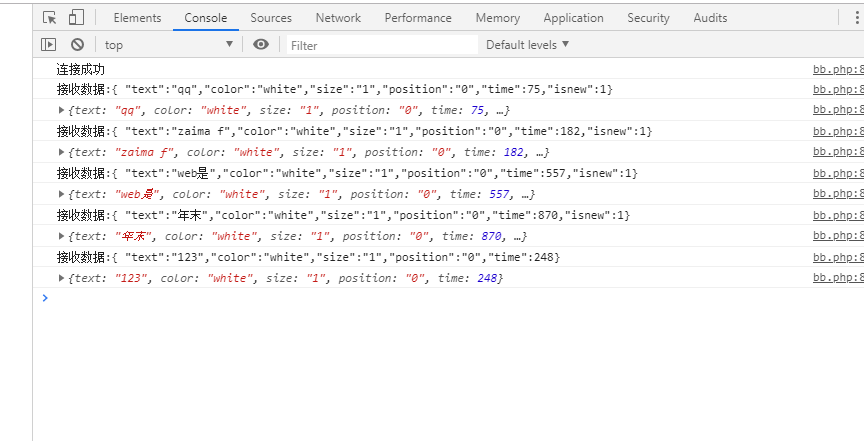Go to the Network tab
The image size is (864, 441).
[338, 18]
